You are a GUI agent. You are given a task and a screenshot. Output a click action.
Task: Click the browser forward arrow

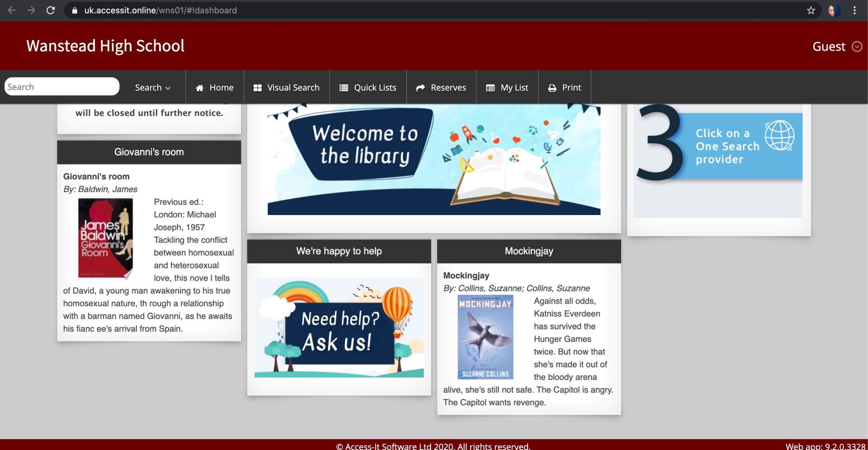click(31, 10)
